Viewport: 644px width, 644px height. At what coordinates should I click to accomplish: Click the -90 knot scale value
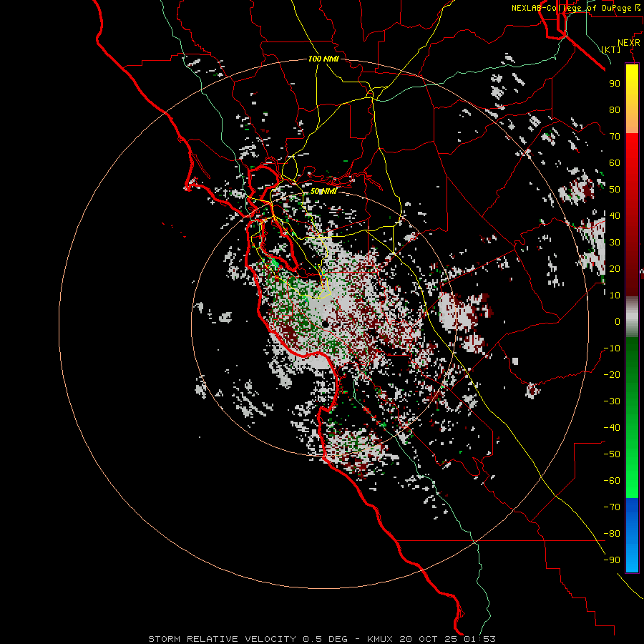(x=612, y=560)
